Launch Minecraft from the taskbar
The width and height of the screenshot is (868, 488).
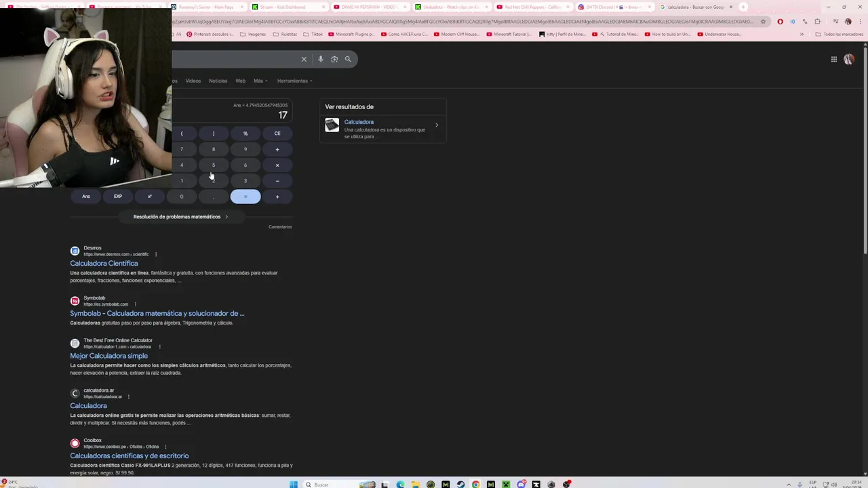[506, 484]
